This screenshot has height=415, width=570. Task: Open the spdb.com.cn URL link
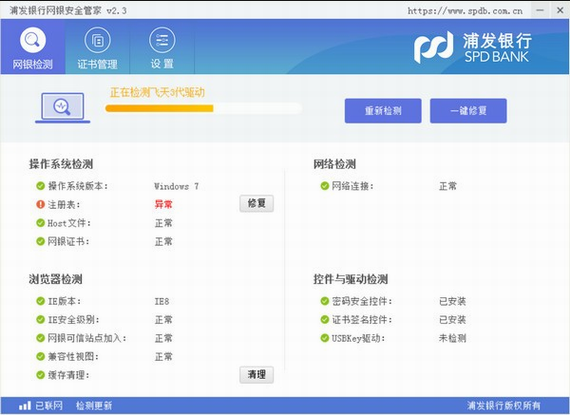pyautogui.click(x=465, y=11)
